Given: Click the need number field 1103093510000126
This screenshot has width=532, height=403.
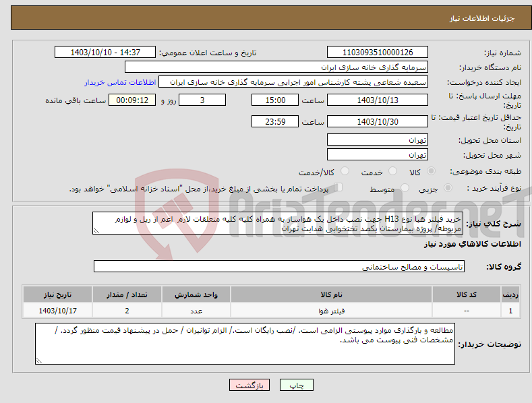Looking at the screenshot, I should 378,53.
